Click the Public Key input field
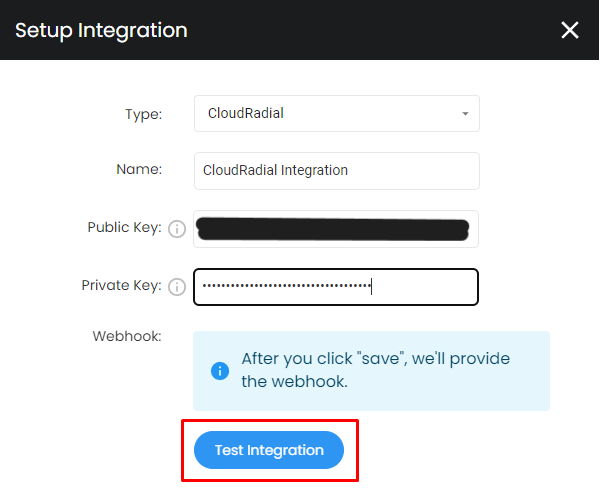This screenshot has height=500, width=600. coord(336,229)
